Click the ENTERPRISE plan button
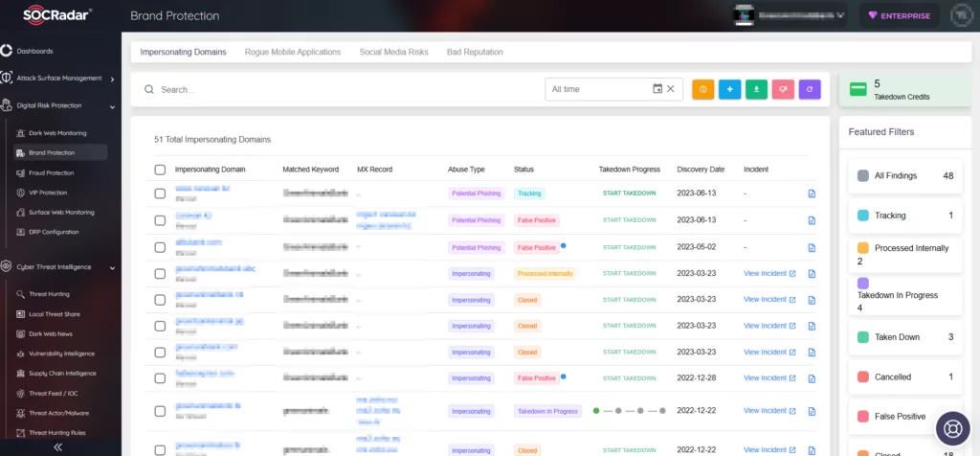 [x=900, y=15]
